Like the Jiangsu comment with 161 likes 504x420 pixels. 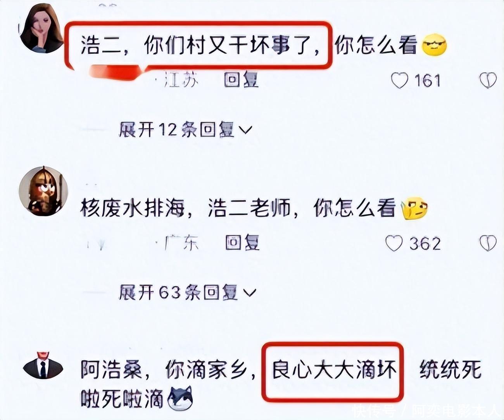pos(399,81)
